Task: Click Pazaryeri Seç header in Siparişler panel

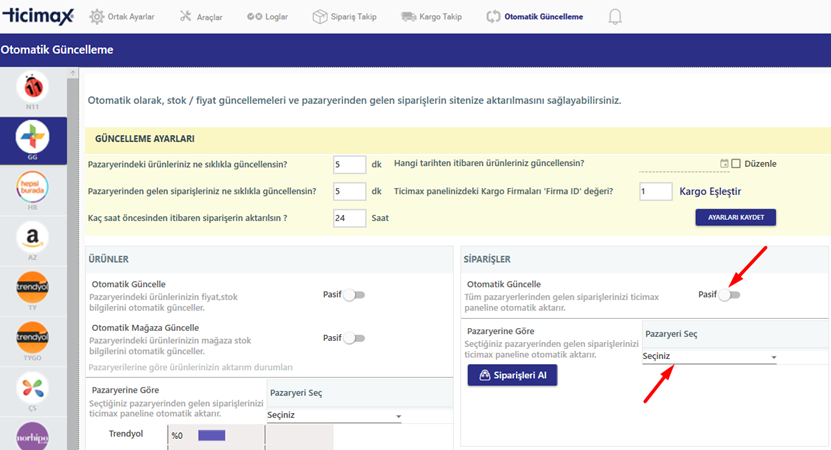Action: tap(671, 334)
